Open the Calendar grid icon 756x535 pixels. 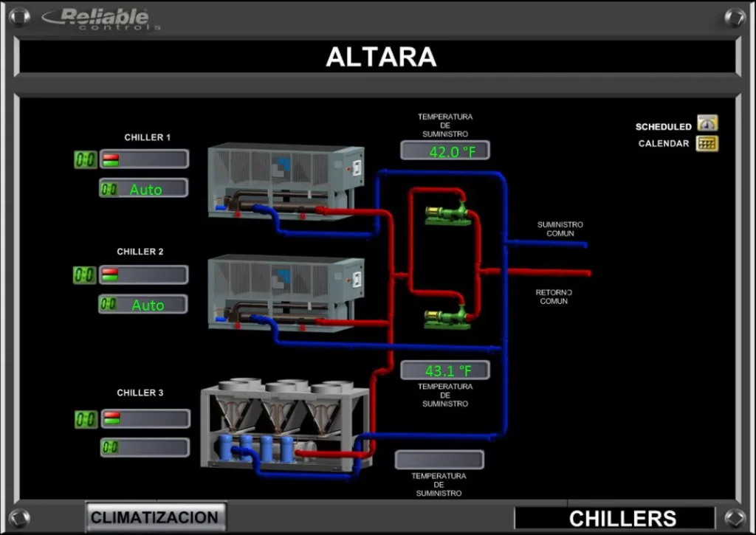click(707, 143)
